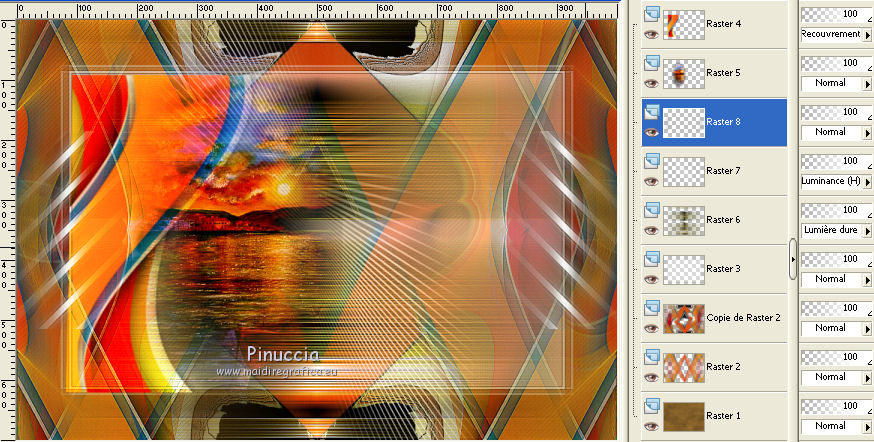The height and width of the screenshot is (442, 874).
Task: Hide the selected Raster 8 layer
Action: pyautogui.click(x=651, y=132)
